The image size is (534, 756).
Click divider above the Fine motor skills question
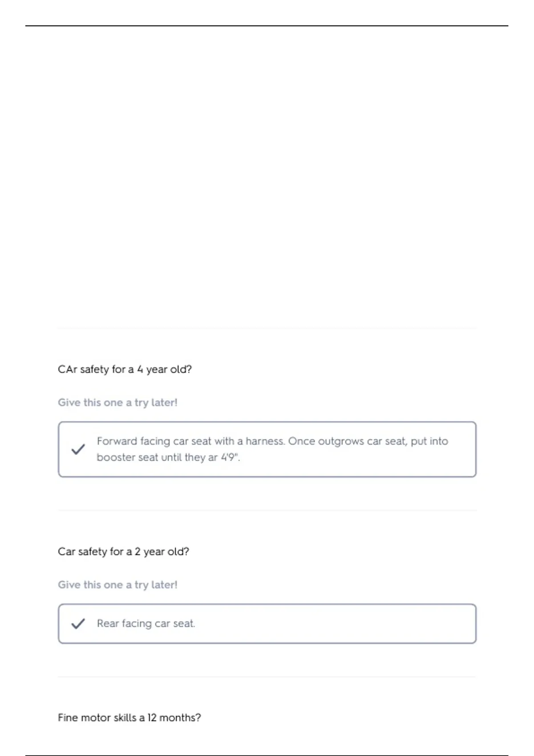267,677
